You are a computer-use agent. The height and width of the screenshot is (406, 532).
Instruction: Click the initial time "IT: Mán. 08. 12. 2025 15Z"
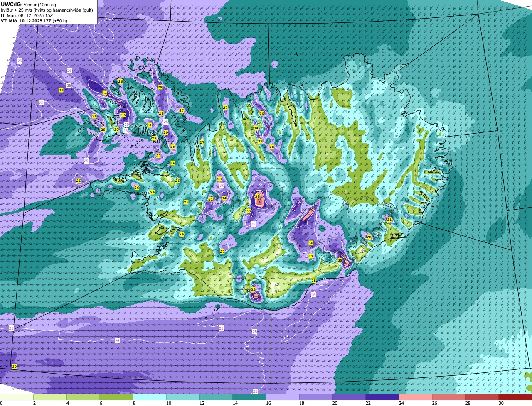pyautogui.click(x=27, y=15)
